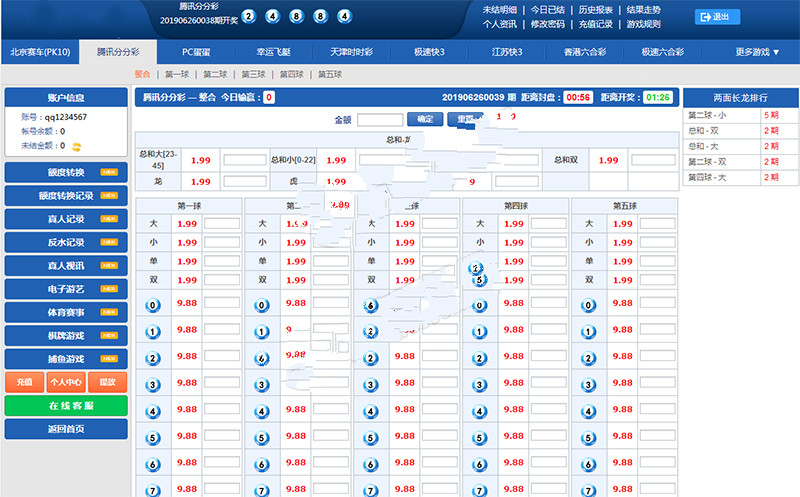The image size is (800, 497).
Task: Click the 返回首页 button
Action: pos(66,429)
